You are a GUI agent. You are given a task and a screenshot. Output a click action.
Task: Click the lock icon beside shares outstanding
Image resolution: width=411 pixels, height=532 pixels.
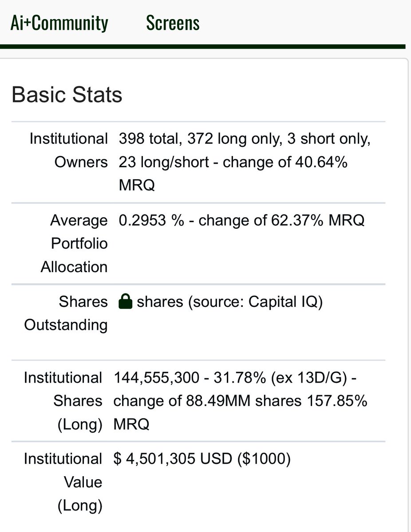pyautogui.click(x=126, y=302)
